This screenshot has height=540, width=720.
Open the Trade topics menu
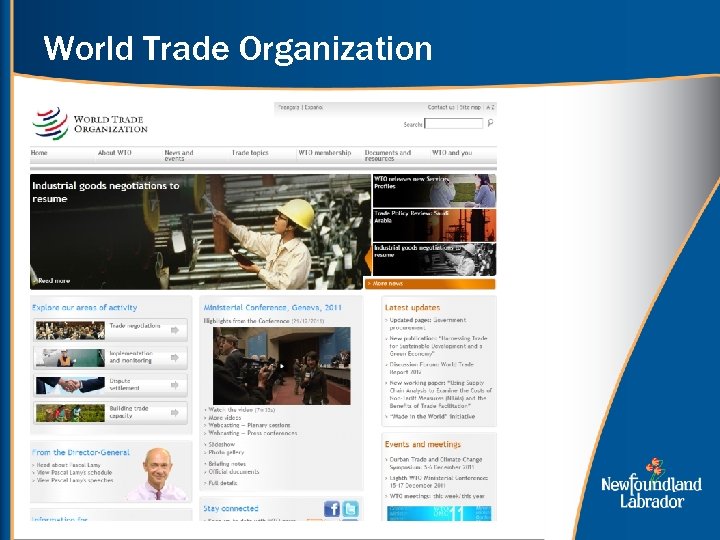pos(250,153)
